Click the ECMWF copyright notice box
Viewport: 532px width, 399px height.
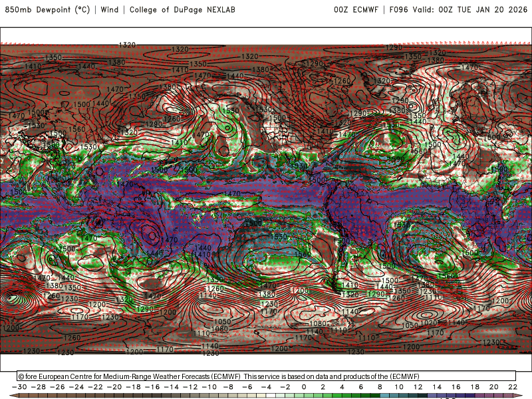tap(267, 376)
